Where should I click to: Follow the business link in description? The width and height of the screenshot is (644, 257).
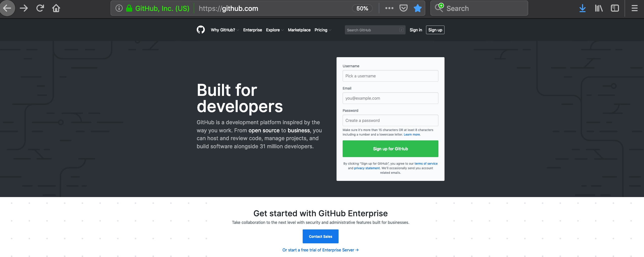point(299,131)
